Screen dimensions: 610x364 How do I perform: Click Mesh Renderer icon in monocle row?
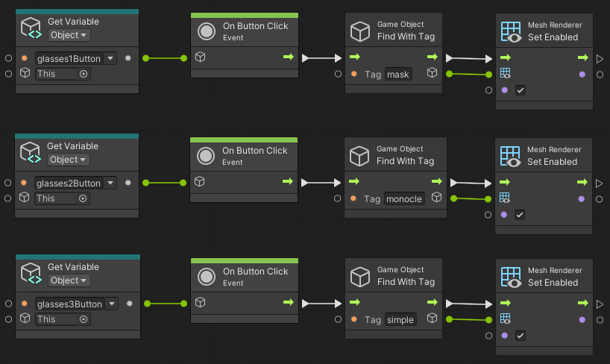tap(510, 156)
